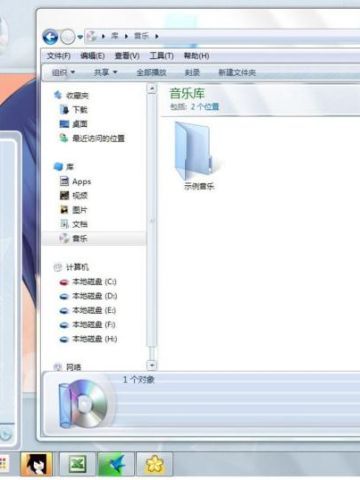Select 音乐 in the address breadcrumb

coord(141,36)
